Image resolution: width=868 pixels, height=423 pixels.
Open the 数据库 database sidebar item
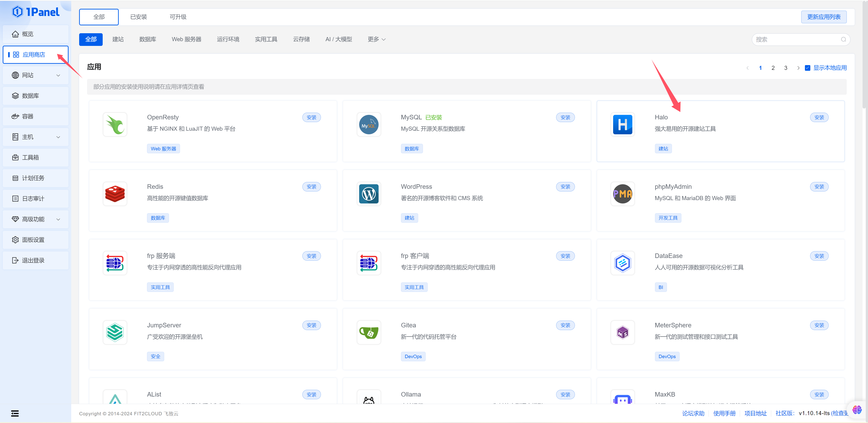(x=35, y=96)
